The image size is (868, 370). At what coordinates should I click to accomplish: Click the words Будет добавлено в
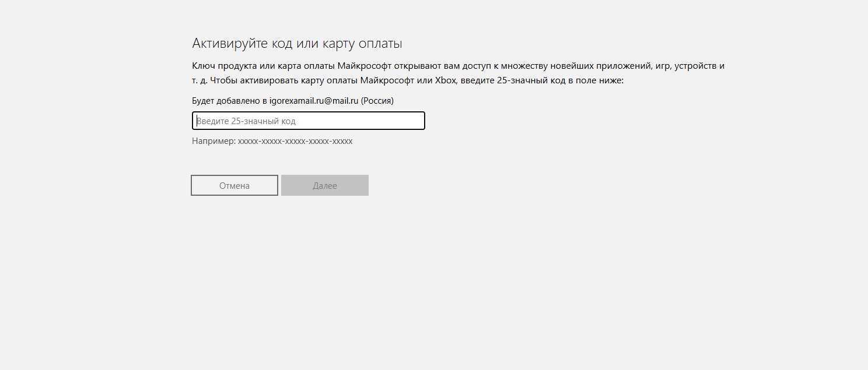click(229, 101)
